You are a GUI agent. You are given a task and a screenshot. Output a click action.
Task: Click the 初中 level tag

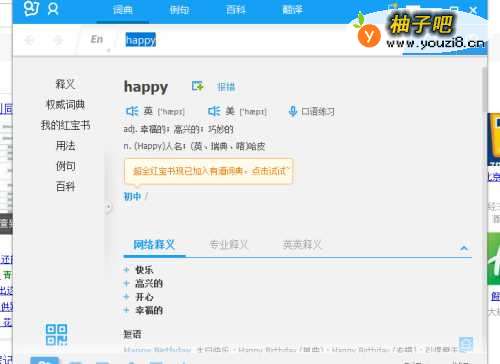point(132,197)
